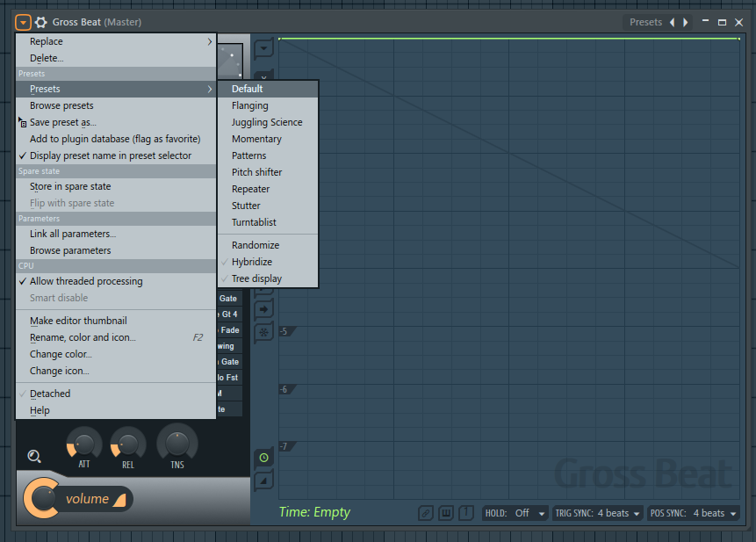Go to previous preset with left arrow

(672, 22)
